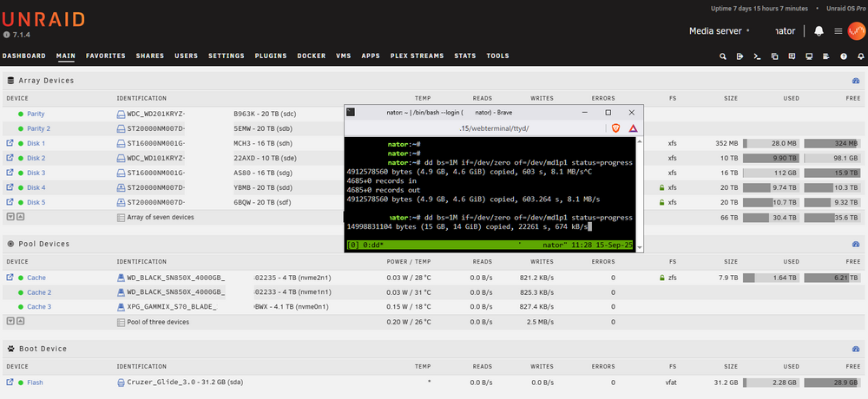Open the Plugins tab
This screenshot has width=868, height=399.
pos(271,56)
